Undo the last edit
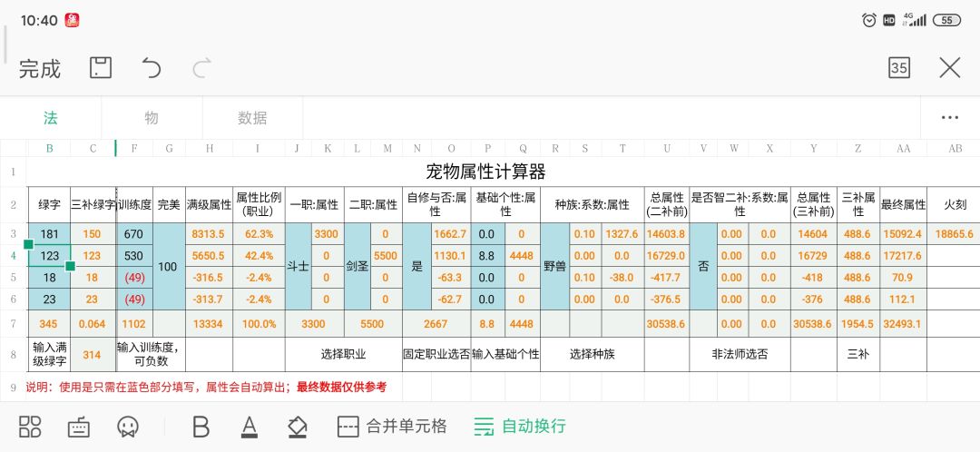The image size is (980, 452). (151, 67)
